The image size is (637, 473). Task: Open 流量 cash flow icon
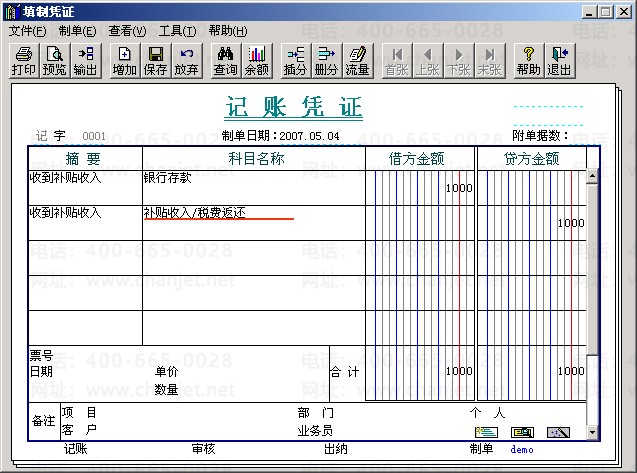click(358, 61)
